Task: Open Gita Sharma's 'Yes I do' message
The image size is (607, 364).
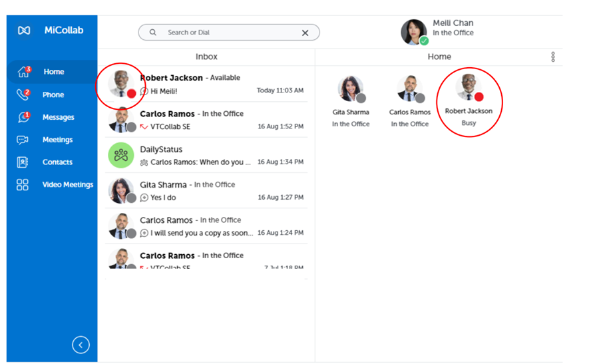Action: click(x=206, y=190)
